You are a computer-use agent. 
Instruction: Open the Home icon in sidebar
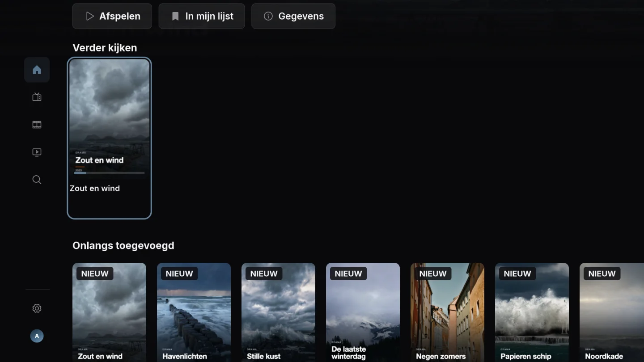(37, 70)
